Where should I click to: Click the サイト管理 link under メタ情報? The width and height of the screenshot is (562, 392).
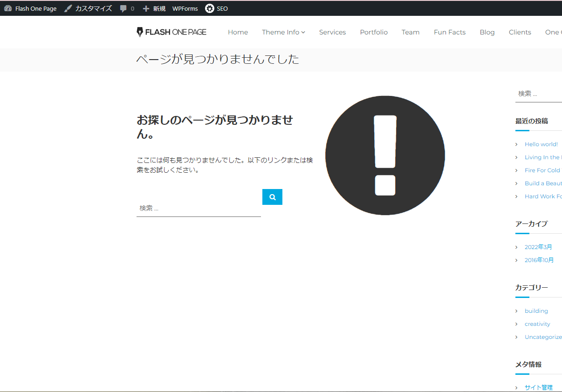pos(539,387)
